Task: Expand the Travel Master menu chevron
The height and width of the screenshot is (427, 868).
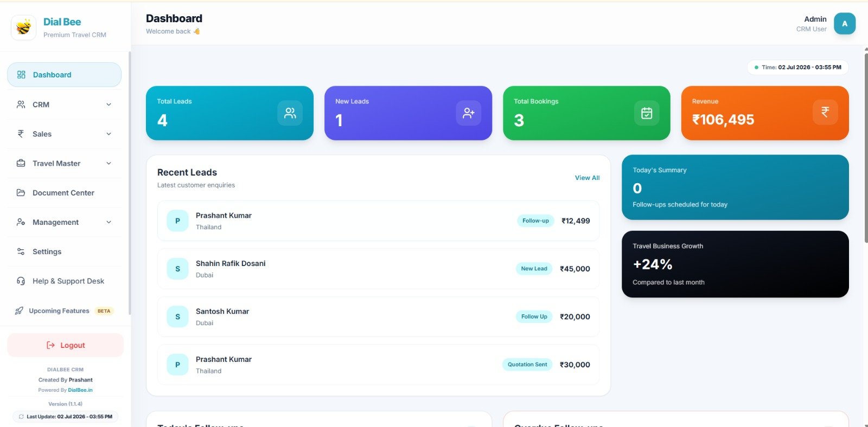Action: click(x=108, y=163)
